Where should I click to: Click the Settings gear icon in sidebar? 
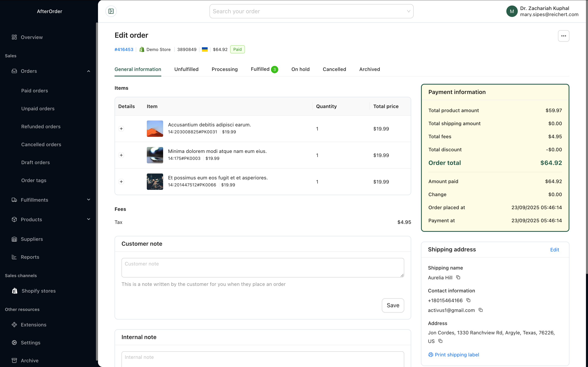pos(14,343)
